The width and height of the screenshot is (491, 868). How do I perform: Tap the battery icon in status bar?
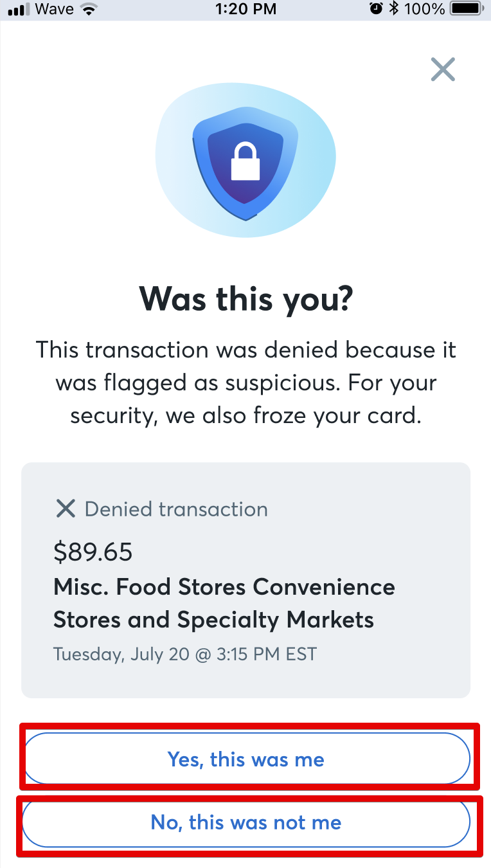point(468,9)
